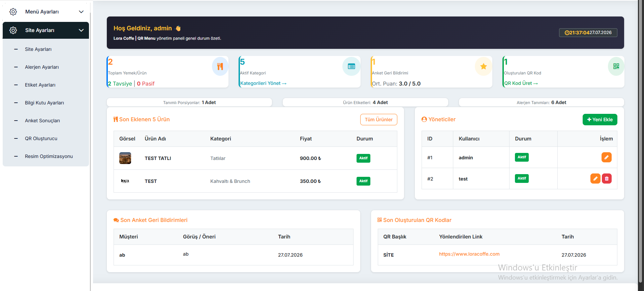Click the survey feedback star icon
This screenshot has width=644, height=291.
(x=484, y=66)
